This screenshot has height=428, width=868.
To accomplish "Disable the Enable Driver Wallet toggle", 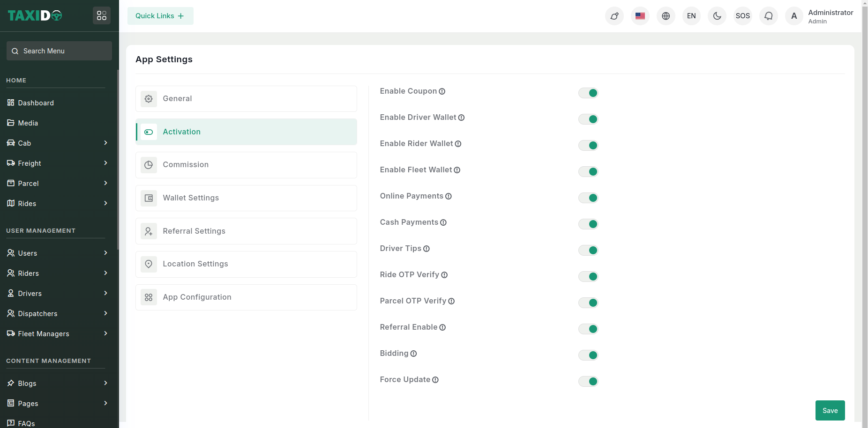I will [x=588, y=119].
